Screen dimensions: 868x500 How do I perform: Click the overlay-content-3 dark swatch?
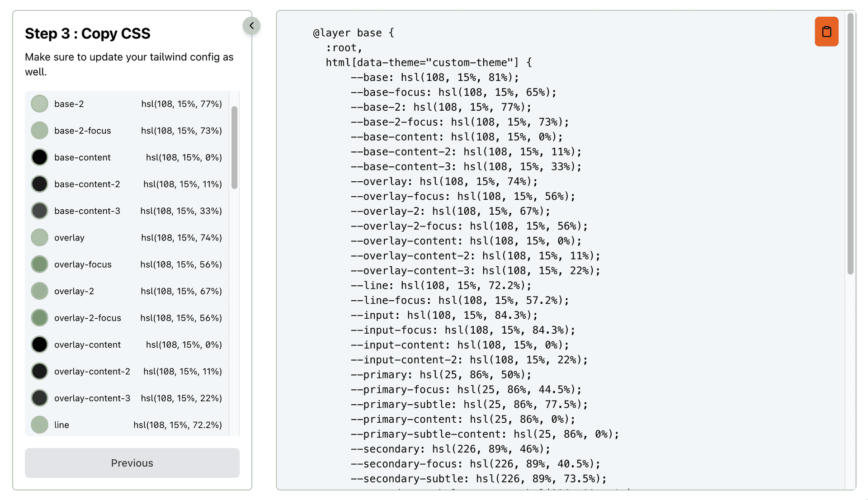(40, 398)
